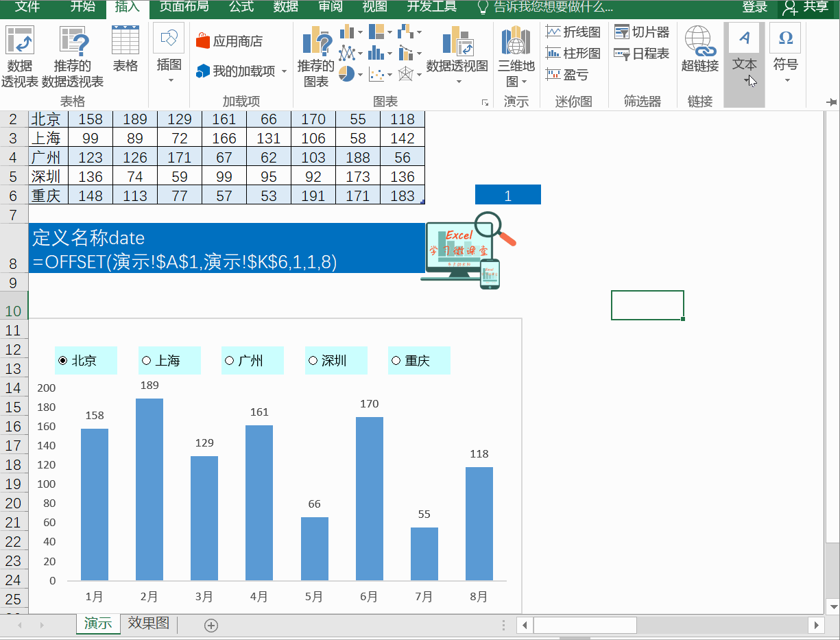Click the horizontal scrollbar right arrow
Image resolution: width=840 pixels, height=640 pixels.
[x=816, y=625]
